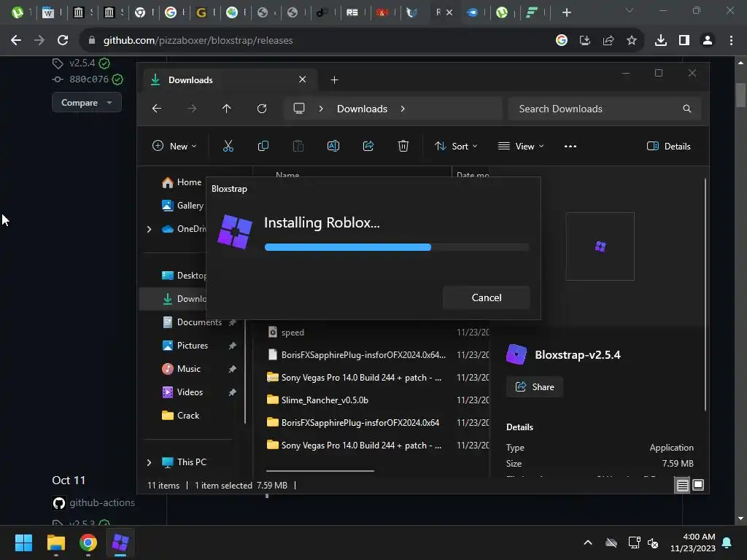
Task: Open the New dropdown in Explorer
Action: point(174,146)
